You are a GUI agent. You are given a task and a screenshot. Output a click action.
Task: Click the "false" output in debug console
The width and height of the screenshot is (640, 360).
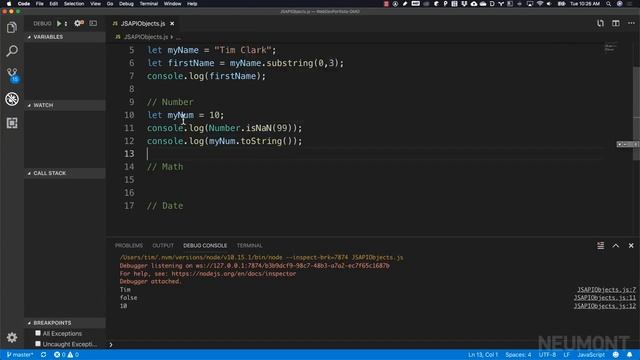coord(129,298)
